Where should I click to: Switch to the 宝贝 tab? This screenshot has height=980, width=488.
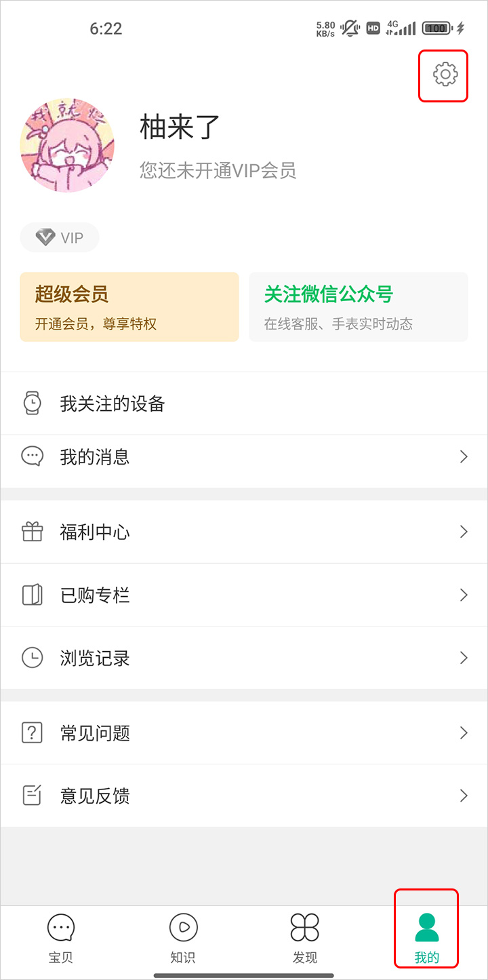click(61, 937)
